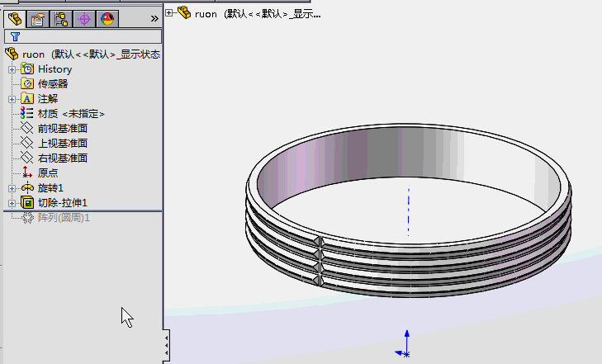Select the 右视基准面 right plane
The width and height of the screenshot is (602, 364).
[x=63, y=158]
